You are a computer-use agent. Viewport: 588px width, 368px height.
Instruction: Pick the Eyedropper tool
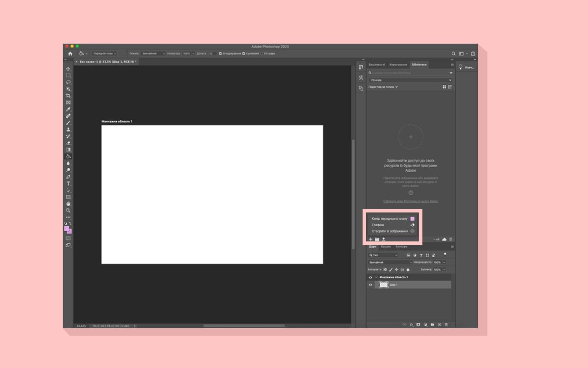pos(68,109)
